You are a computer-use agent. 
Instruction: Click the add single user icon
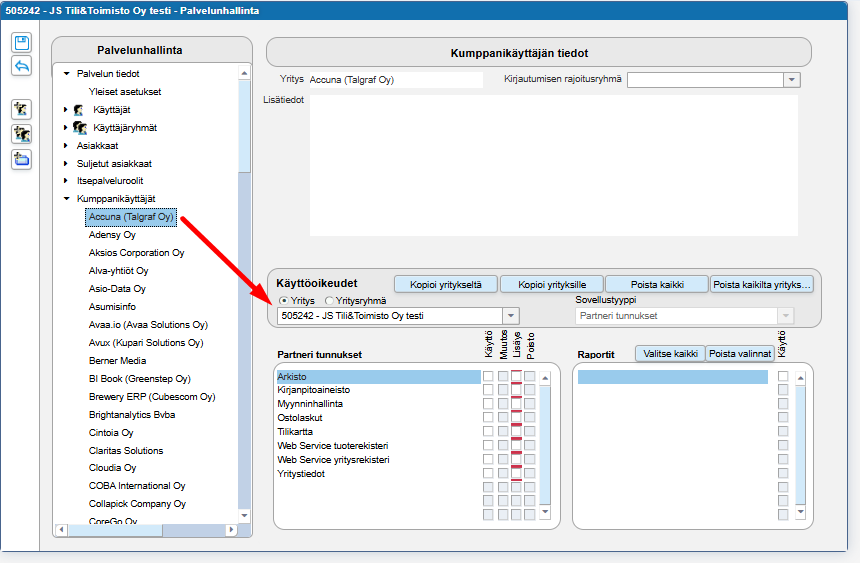tap(21, 109)
